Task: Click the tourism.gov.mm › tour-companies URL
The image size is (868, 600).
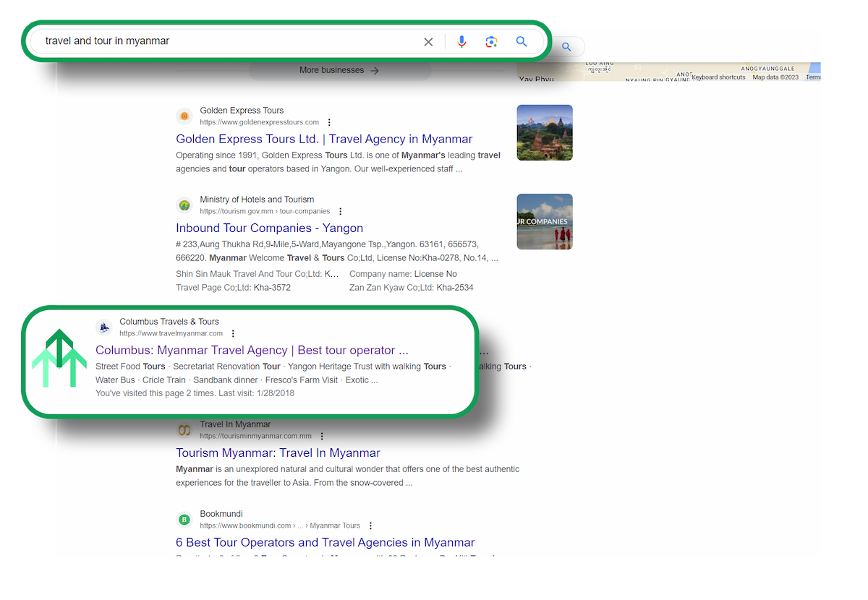Action: point(265,211)
